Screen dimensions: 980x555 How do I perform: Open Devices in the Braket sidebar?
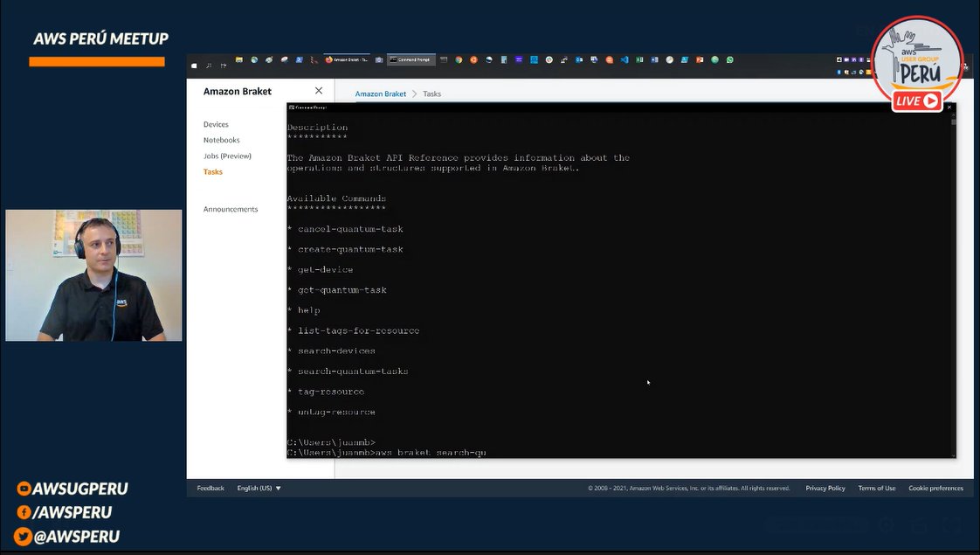point(216,124)
